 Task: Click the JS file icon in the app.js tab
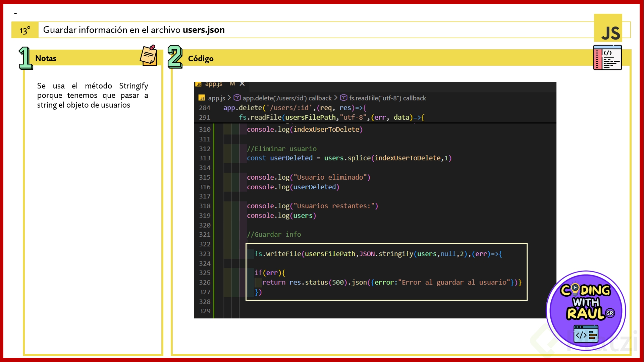[199, 84]
